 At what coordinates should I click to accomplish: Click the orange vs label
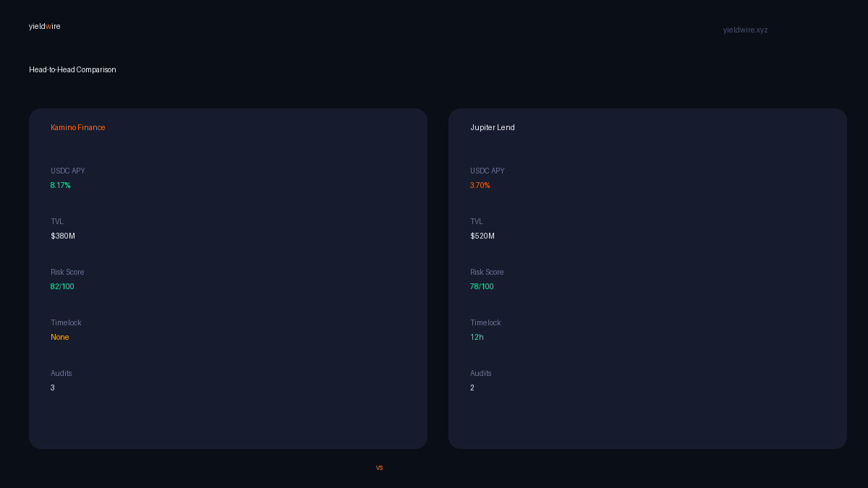379,467
